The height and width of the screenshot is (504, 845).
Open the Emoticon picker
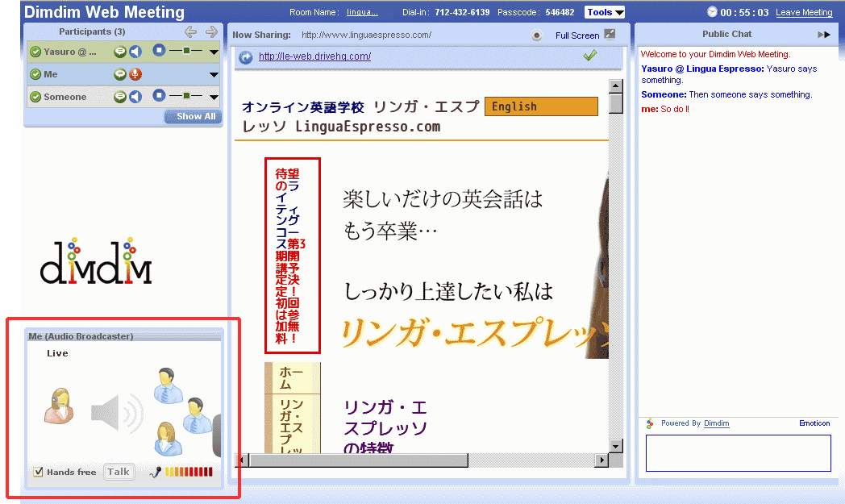coord(814,423)
